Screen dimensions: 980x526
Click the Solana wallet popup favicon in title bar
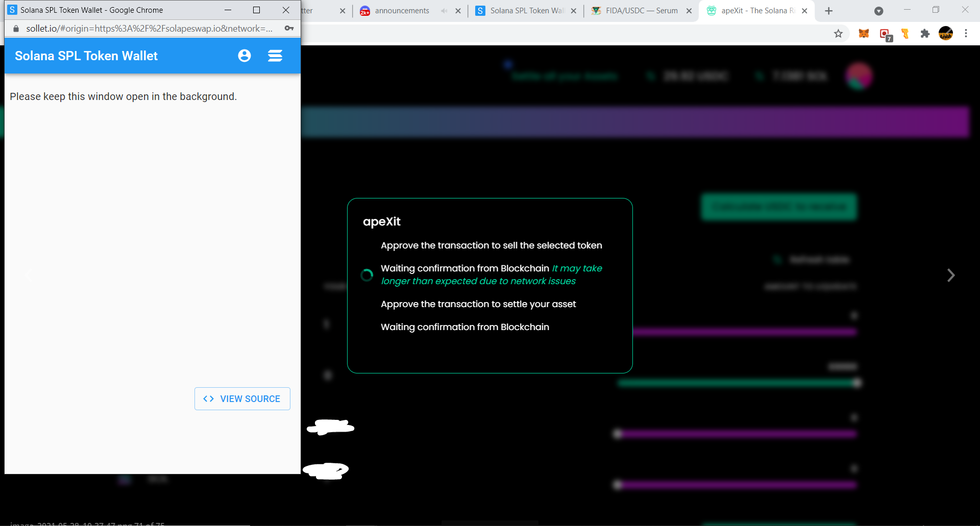pos(12,10)
